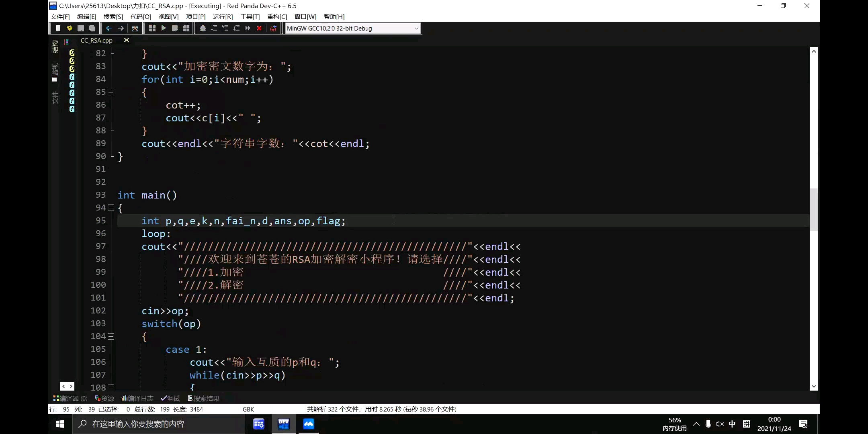Click the red X stop execution icon

coord(259,28)
